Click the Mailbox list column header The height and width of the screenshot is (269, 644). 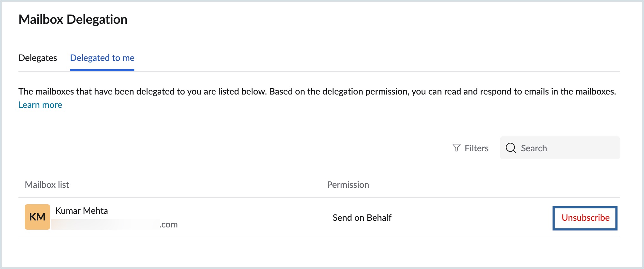[47, 185]
